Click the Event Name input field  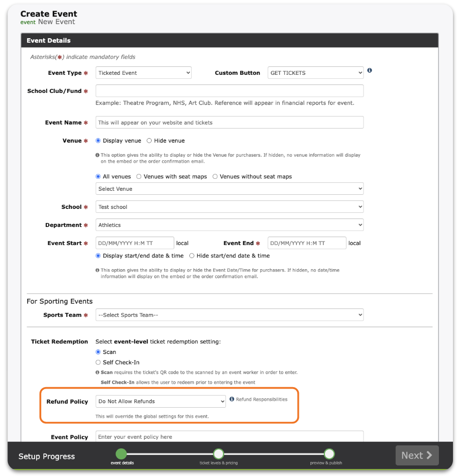pyautogui.click(x=229, y=123)
